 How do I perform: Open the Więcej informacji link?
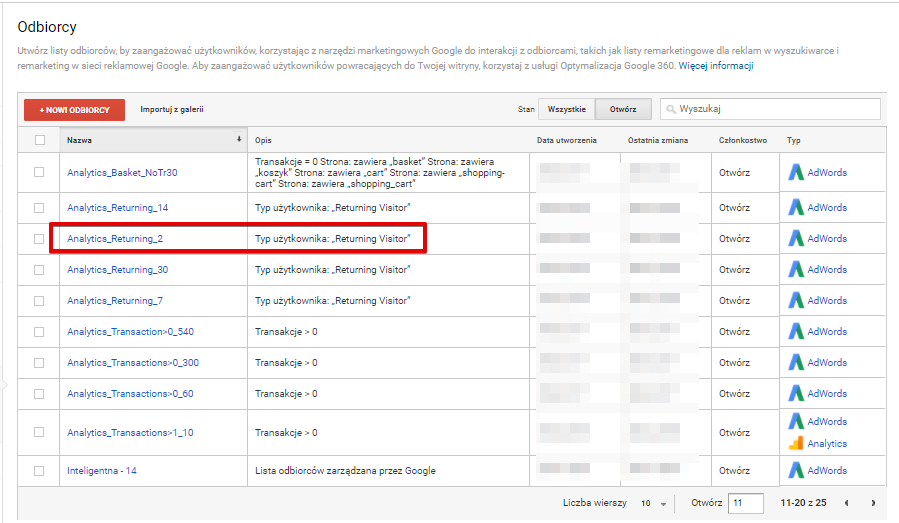(x=716, y=65)
